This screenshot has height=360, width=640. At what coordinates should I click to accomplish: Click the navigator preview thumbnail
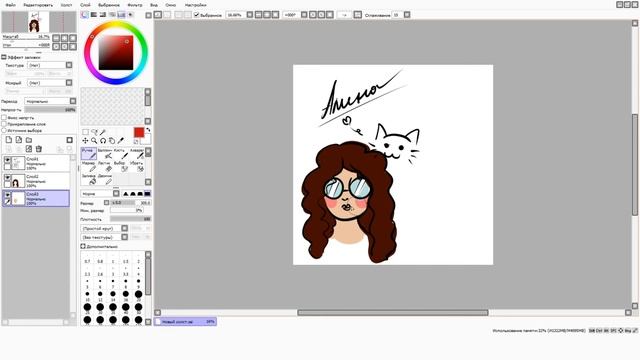(x=39, y=22)
